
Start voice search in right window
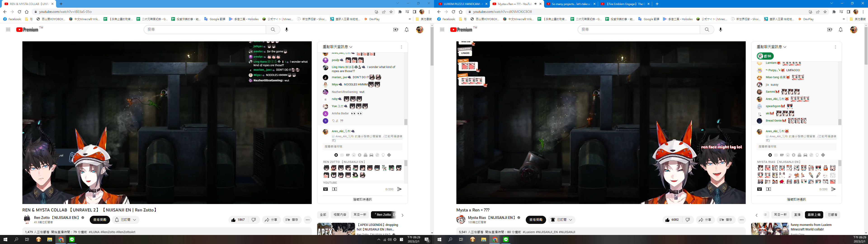pyautogui.click(x=721, y=30)
